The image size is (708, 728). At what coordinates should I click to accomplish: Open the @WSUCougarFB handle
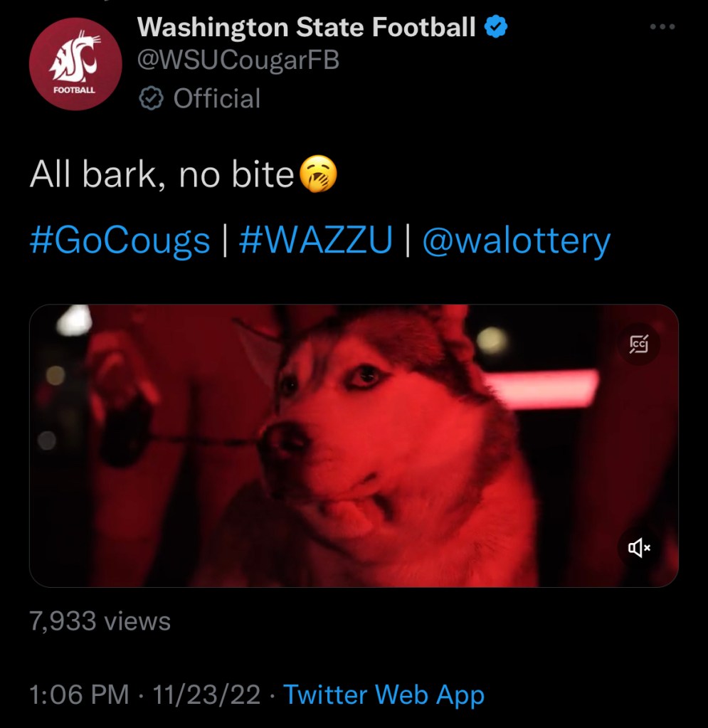coord(238,60)
